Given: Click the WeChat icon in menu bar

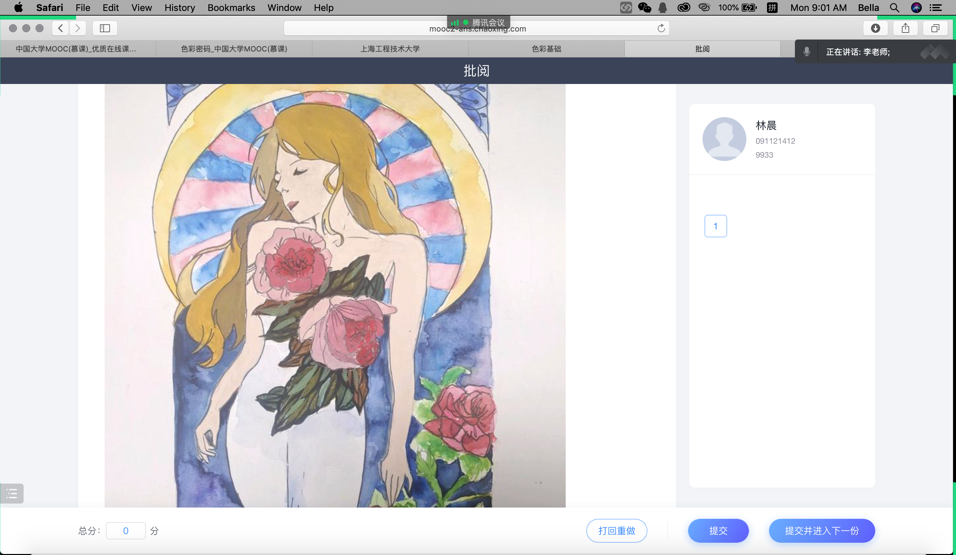Looking at the screenshot, I should (x=644, y=8).
